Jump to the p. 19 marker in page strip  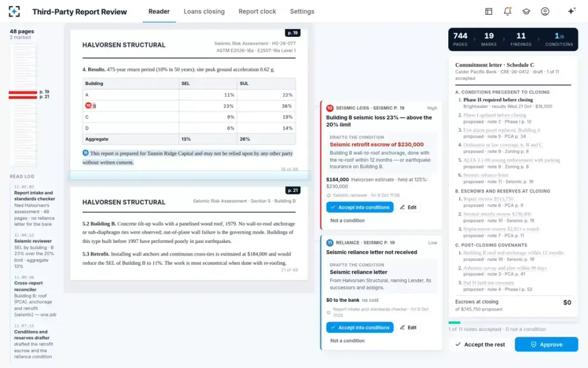23,92
